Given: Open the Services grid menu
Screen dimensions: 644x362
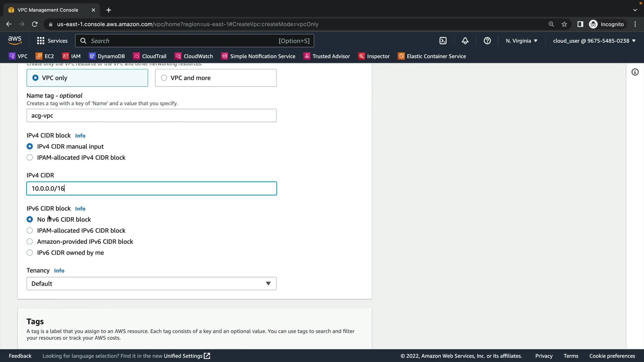Looking at the screenshot, I should pos(52,41).
